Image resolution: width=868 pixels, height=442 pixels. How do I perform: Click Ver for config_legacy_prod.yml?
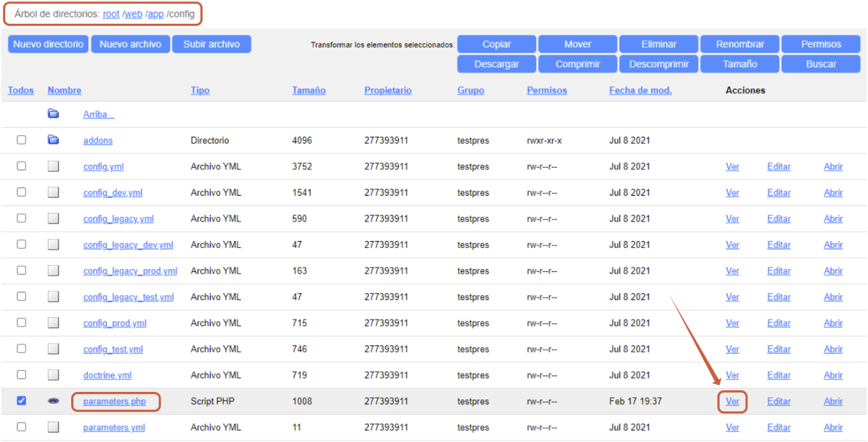click(732, 271)
